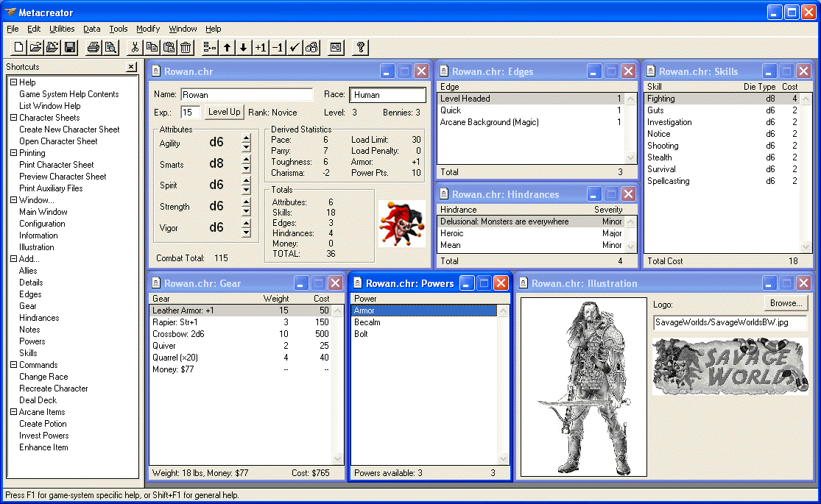Select the Deal Deck shortcut

tap(38, 400)
